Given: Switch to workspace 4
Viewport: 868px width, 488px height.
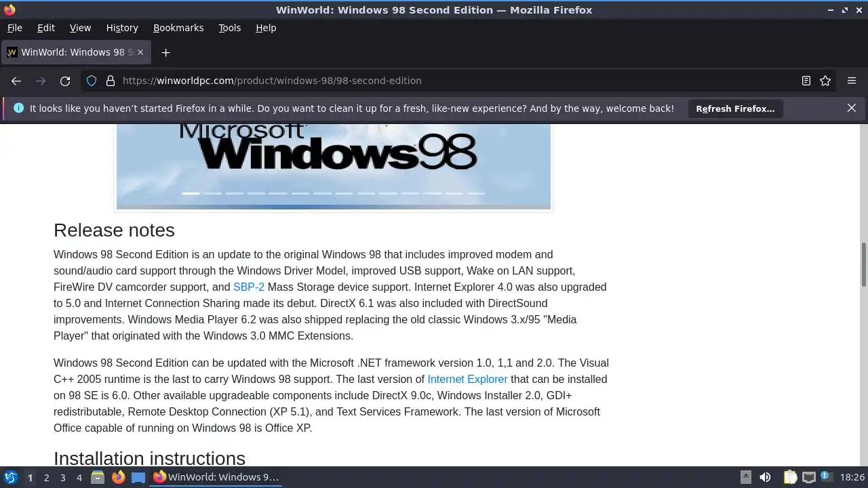Looking at the screenshot, I should pyautogui.click(x=79, y=477).
